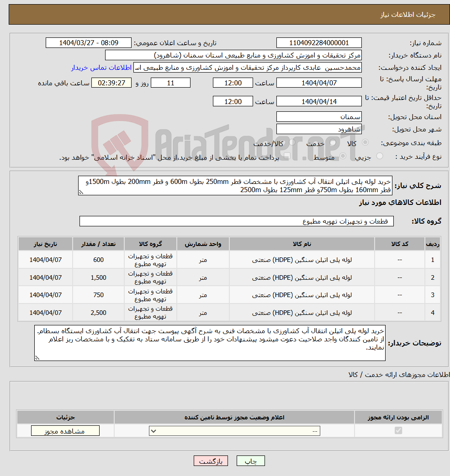Click the need number field 1104092284000001
This screenshot has width=450, height=476.
click(x=319, y=43)
